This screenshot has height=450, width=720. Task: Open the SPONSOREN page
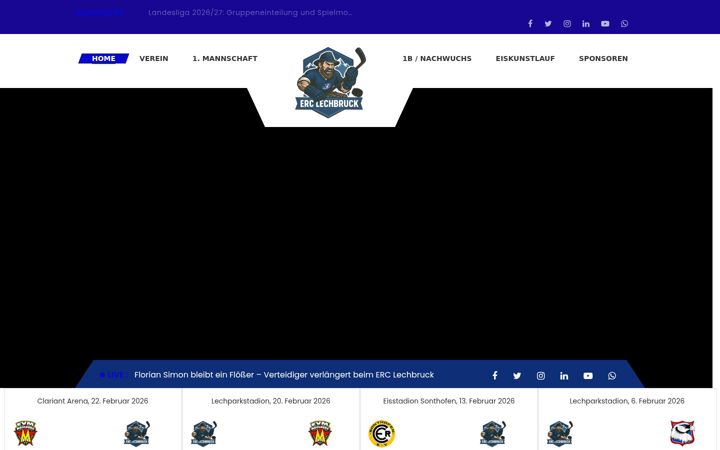coord(603,58)
